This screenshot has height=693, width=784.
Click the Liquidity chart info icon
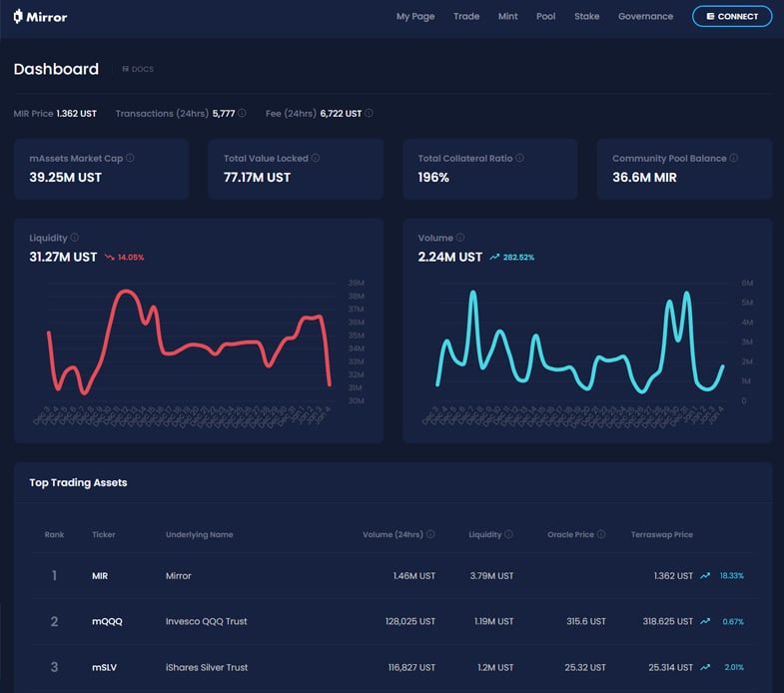click(75, 237)
